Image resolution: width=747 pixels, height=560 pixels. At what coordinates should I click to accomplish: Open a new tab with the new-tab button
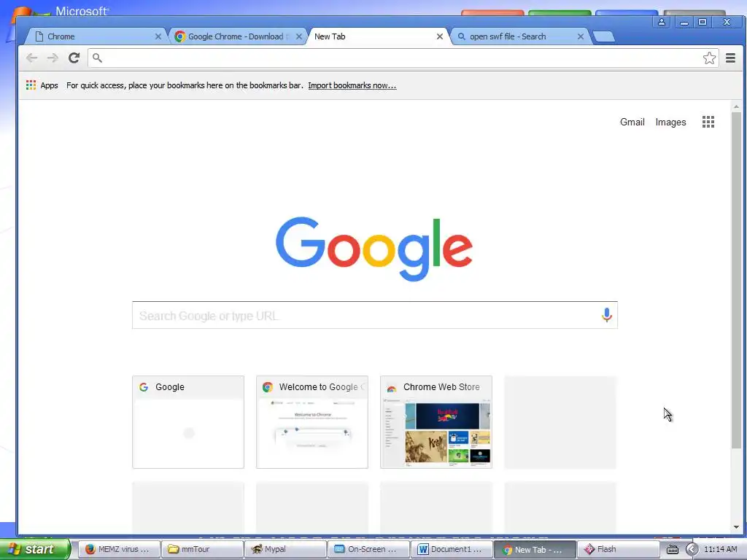pyautogui.click(x=603, y=36)
